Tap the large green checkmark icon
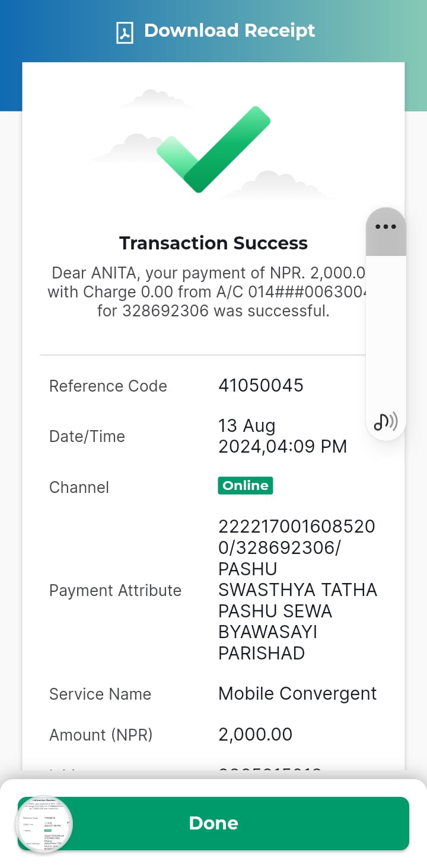Screen dimensions: 427x868 [x=213, y=149]
